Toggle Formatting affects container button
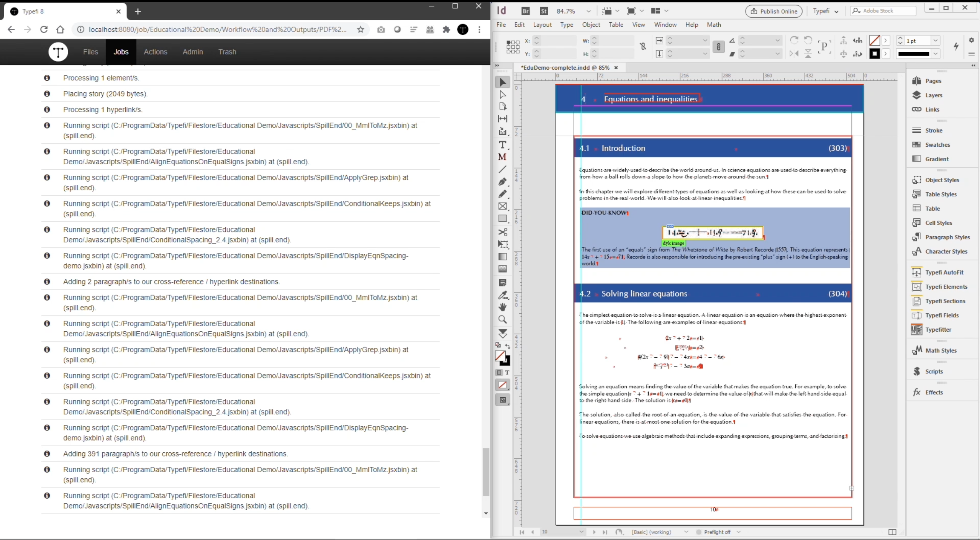This screenshot has width=980, height=540. (x=499, y=372)
